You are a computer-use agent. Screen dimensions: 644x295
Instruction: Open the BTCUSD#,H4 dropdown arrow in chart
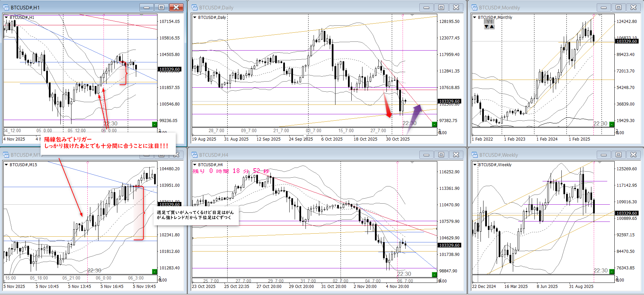[195, 165]
